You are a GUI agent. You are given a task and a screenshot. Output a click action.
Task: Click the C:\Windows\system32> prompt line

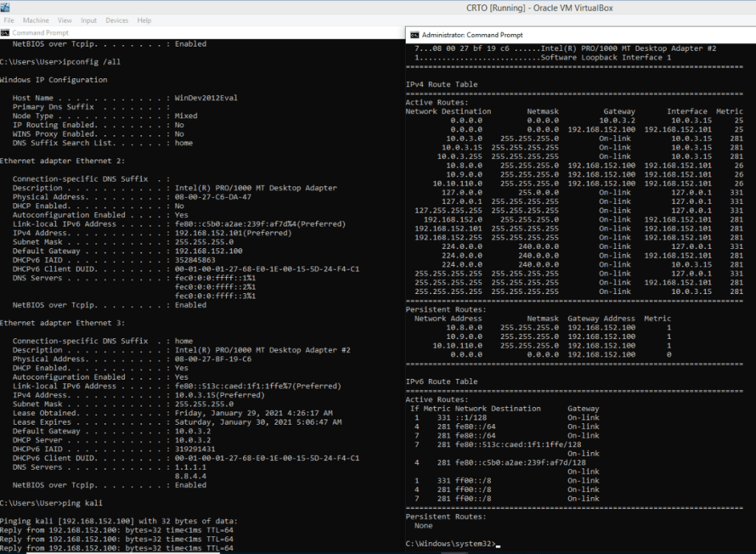coord(449,544)
